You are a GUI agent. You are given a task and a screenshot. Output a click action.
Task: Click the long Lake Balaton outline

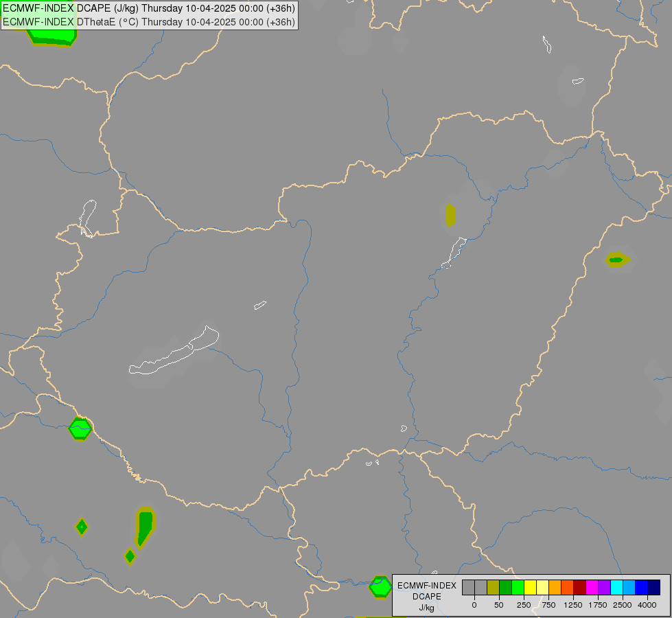(x=174, y=351)
